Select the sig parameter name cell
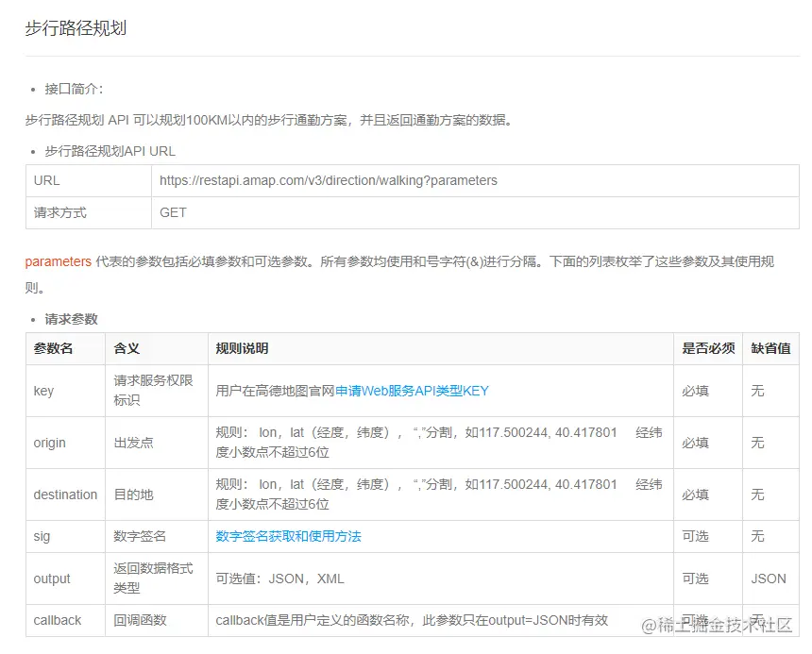Screen dimensions: 812x654 coord(65,537)
